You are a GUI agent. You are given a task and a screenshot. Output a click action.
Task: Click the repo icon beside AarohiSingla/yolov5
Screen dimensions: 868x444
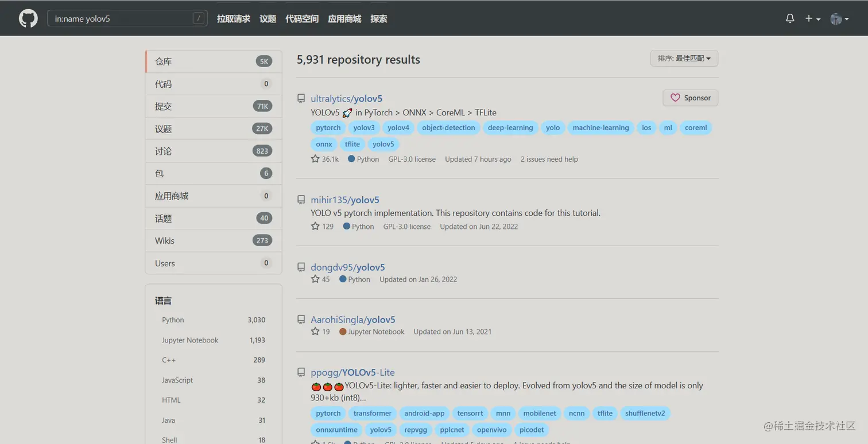(301, 320)
